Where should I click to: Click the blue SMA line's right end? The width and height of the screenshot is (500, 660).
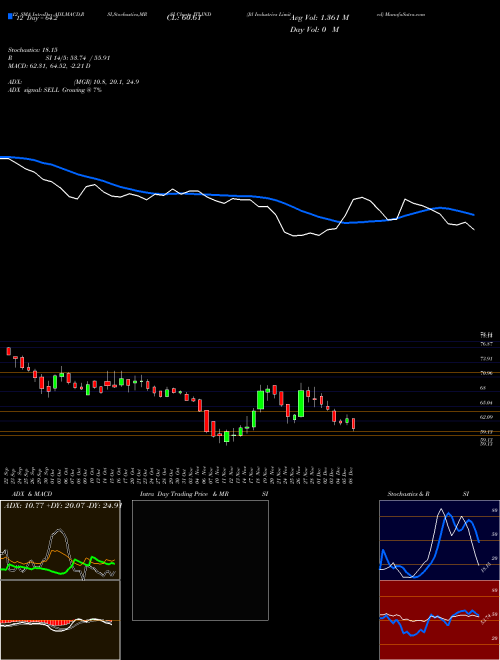pyautogui.click(x=474, y=215)
